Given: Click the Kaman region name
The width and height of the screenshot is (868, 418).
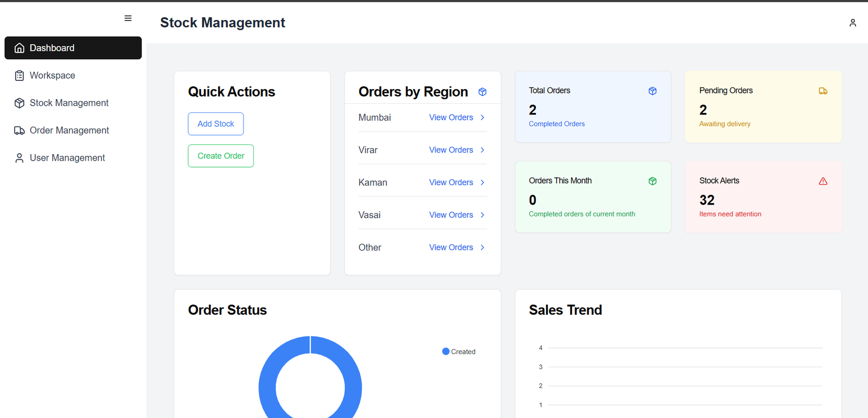Looking at the screenshot, I should pyautogui.click(x=373, y=182).
